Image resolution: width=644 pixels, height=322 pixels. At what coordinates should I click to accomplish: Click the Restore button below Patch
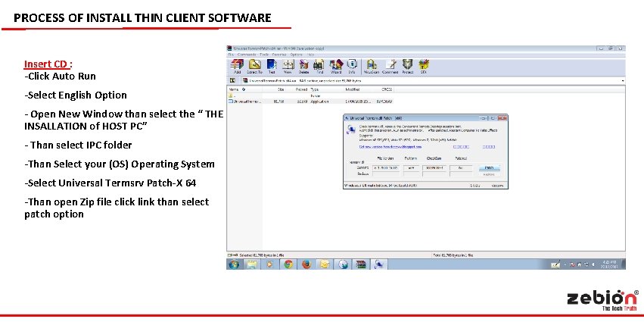click(489, 174)
